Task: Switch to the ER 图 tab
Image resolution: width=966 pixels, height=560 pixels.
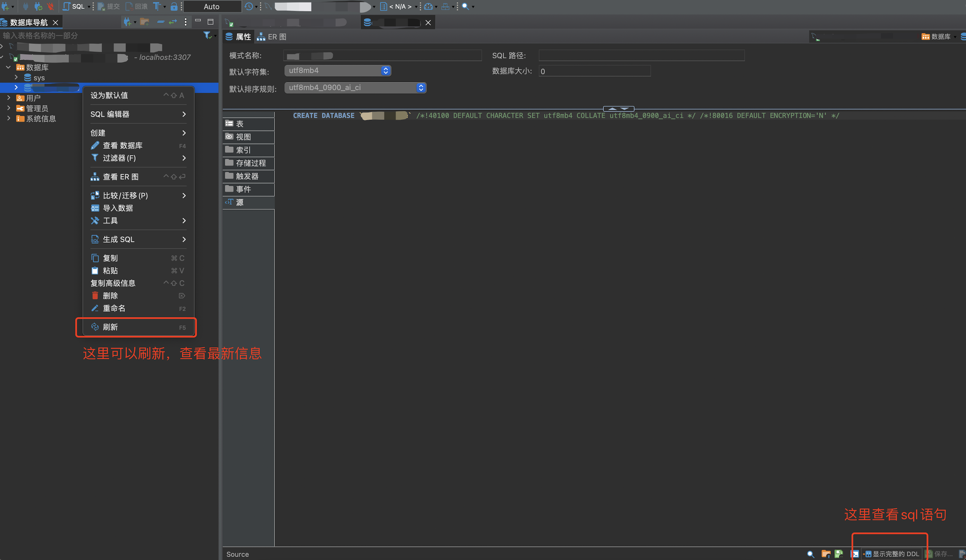Action: point(272,37)
